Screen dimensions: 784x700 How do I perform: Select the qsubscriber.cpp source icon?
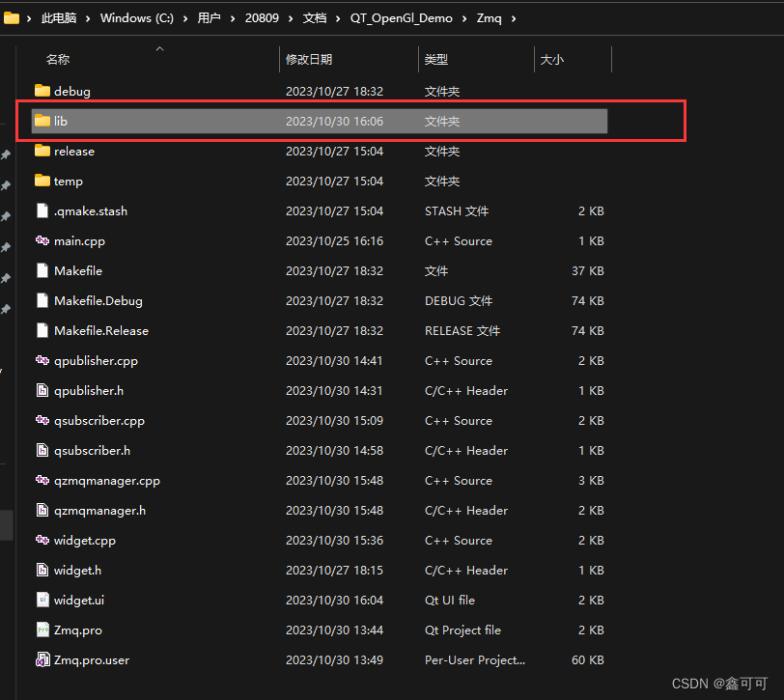point(42,421)
